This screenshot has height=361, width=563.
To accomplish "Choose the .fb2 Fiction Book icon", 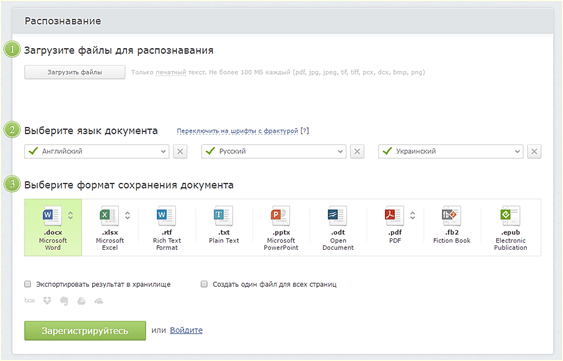I will point(451,215).
